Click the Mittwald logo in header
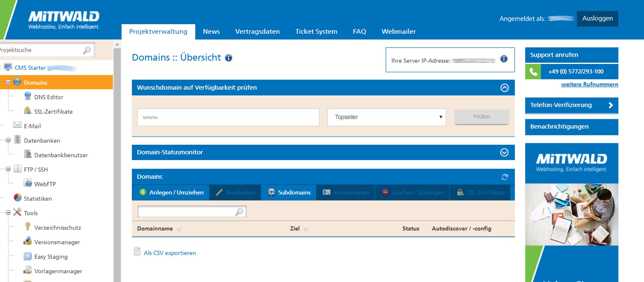The image size is (644, 282). (x=64, y=19)
